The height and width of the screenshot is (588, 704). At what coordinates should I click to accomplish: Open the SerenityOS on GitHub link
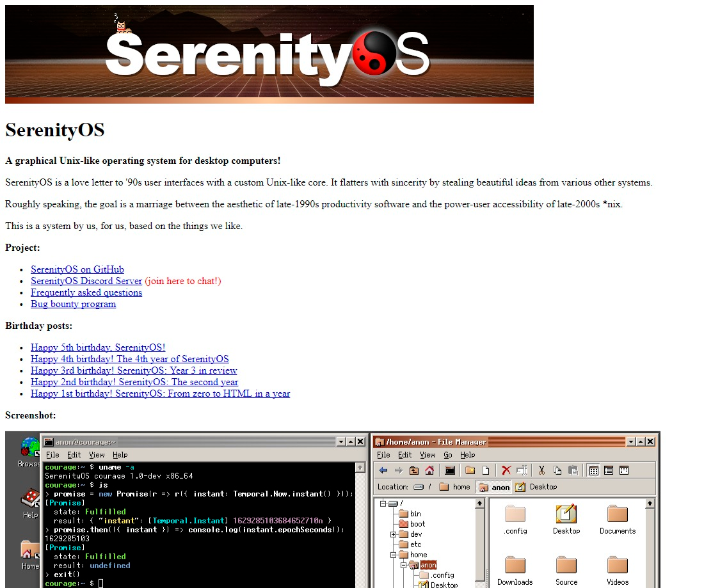tap(77, 269)
